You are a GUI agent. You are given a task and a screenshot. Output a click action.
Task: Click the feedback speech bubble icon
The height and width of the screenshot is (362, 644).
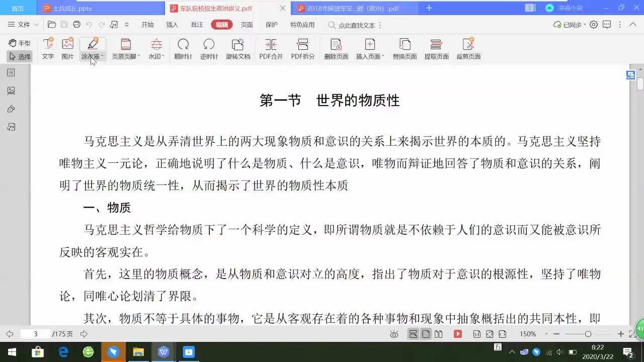tap(607, 25)
